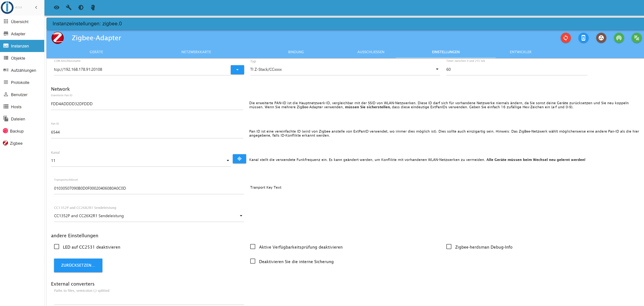Toggle Zigbee-herdsman Debug-Info checkbox

449,247
